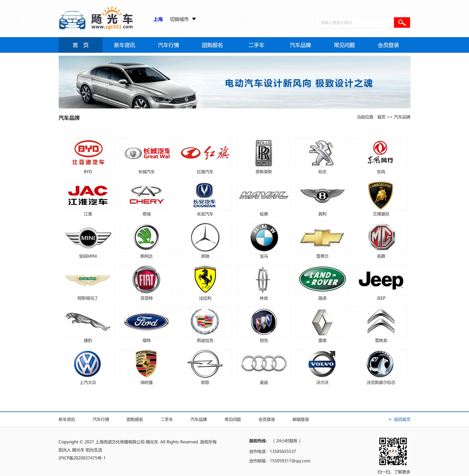Select the Cadillac crest logo

point(205,321)
